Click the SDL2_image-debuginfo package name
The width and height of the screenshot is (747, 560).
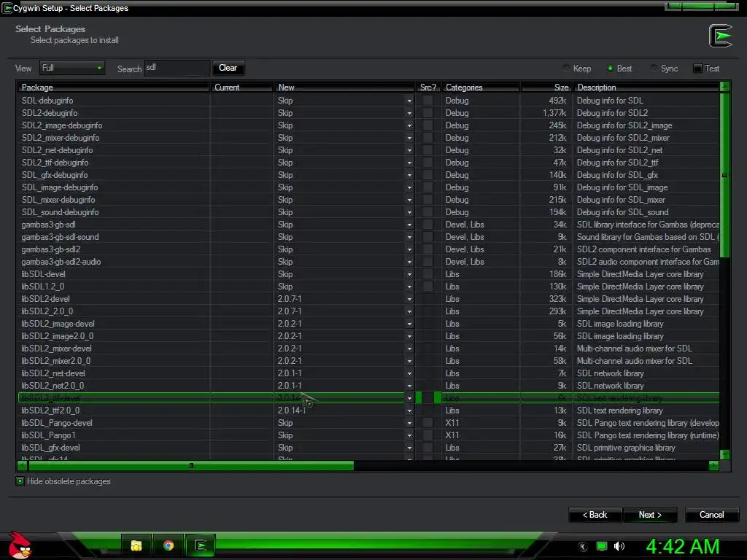pyautogui.click(x=62, y=125)
